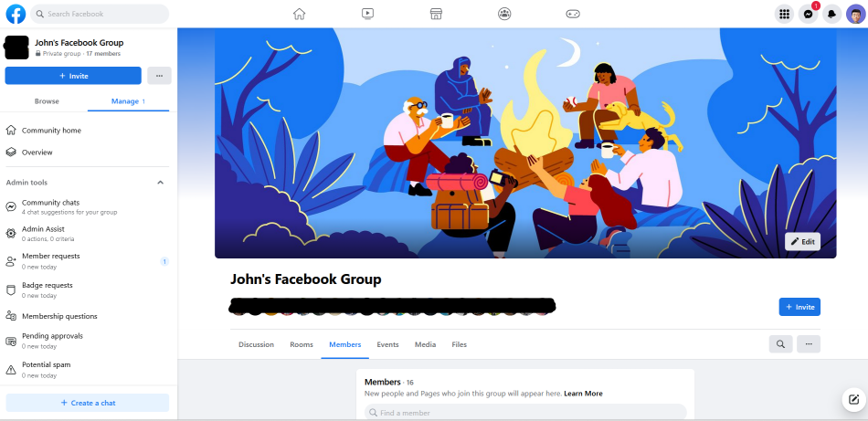Open Admin Assist
This screenshot has height=421, width=868.
[x=88, y=234]
